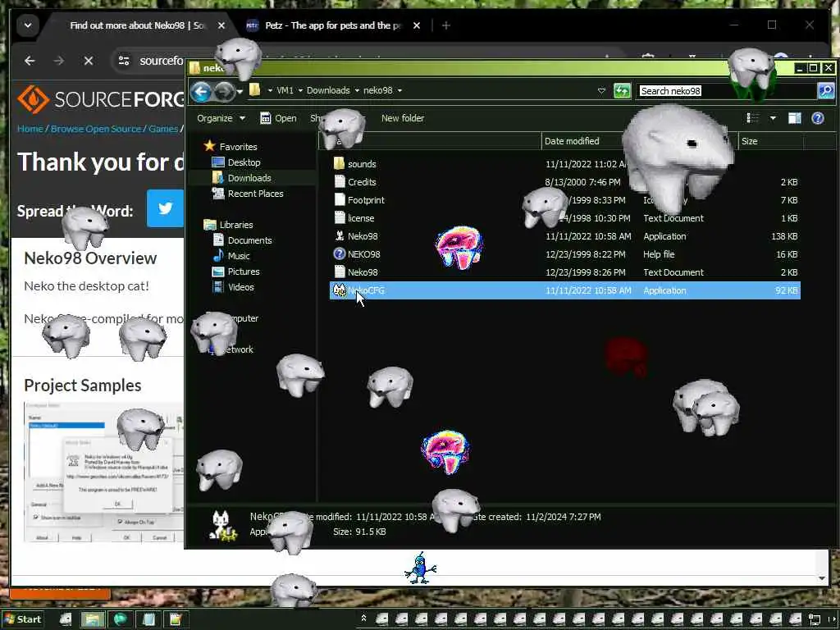
Task: Click the NekoCFG cat icon in the details pane
Action: tap(222, 526)
